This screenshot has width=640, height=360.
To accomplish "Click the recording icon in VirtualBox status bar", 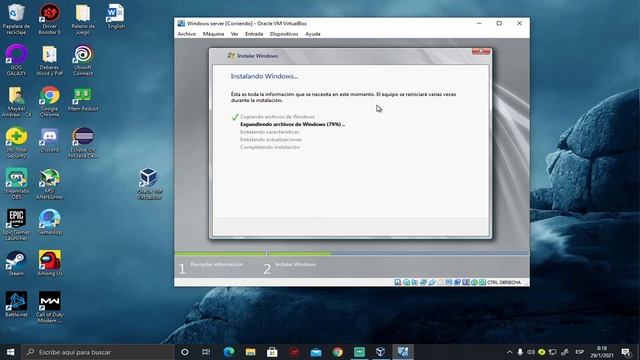I will [x=457, y=282].
